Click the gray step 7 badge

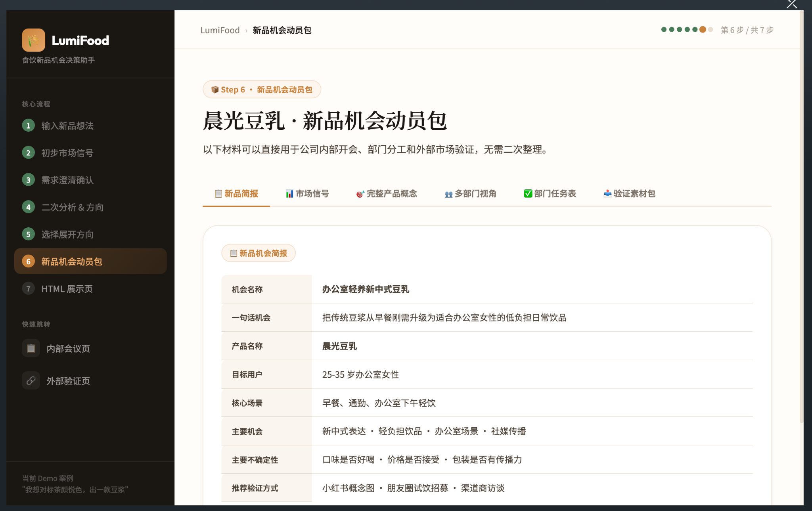pos(28,288)
